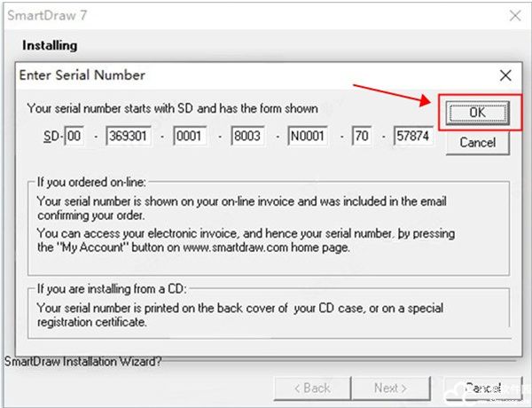
Task: Click the serial field containing N0001
Action: click(308, 136)
